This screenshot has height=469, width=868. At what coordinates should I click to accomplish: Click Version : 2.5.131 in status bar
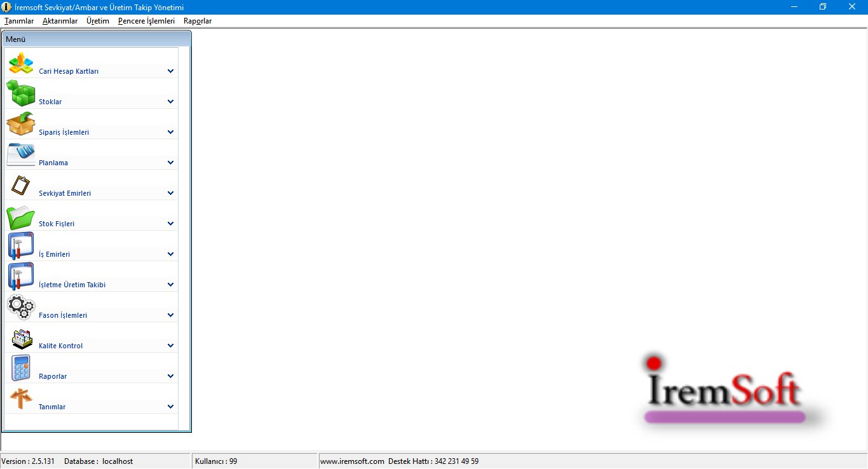coord(28,461)
